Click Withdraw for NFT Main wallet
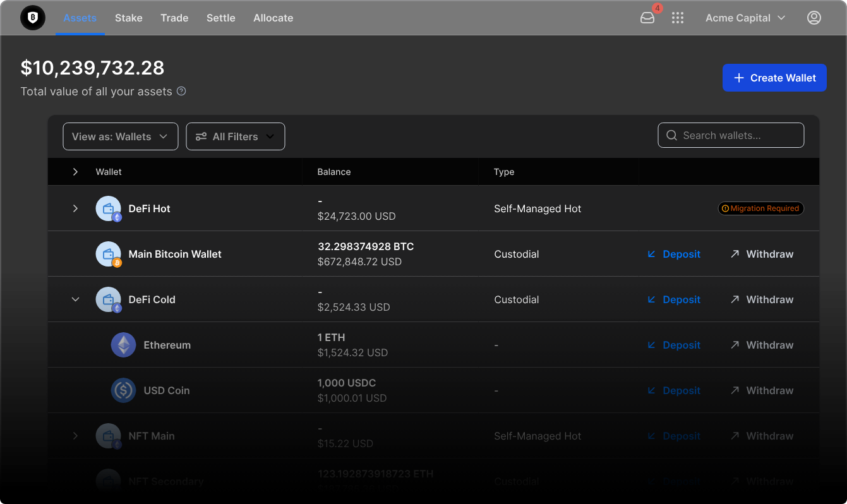Screen dimensions: 847x504 pos(762,436)
